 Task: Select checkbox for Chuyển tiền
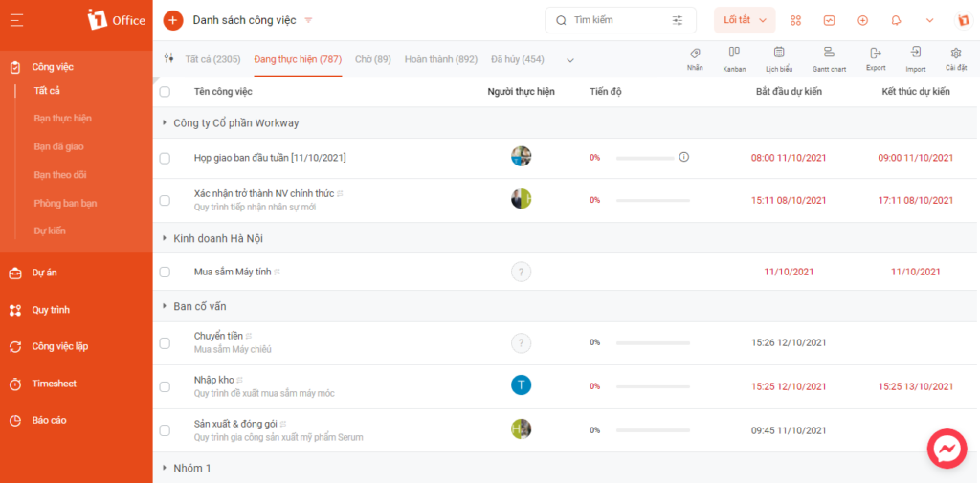coord(165,343)
